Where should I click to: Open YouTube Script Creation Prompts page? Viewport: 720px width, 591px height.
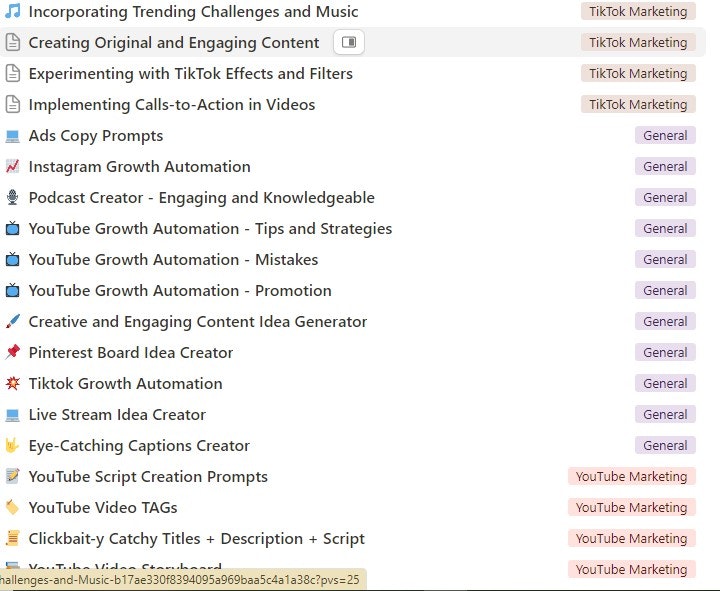[x=148, y=476]
